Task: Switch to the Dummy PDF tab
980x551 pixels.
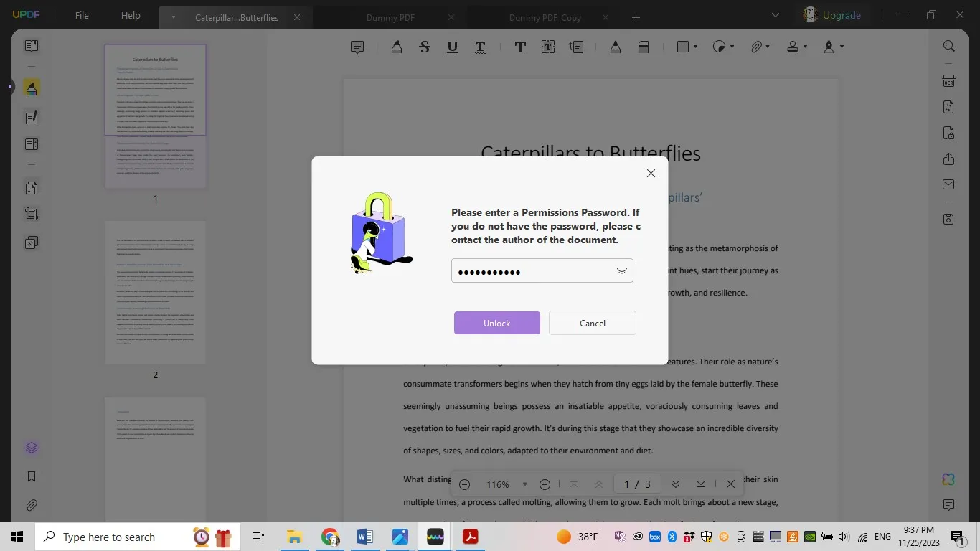Action: pyautogui.click(x=390, y=17)
